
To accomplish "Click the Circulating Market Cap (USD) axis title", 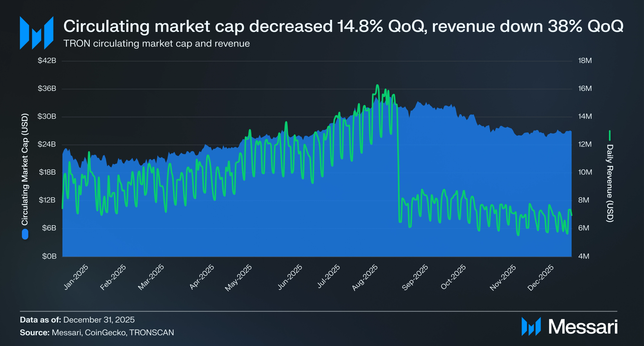I will (25, 169).
